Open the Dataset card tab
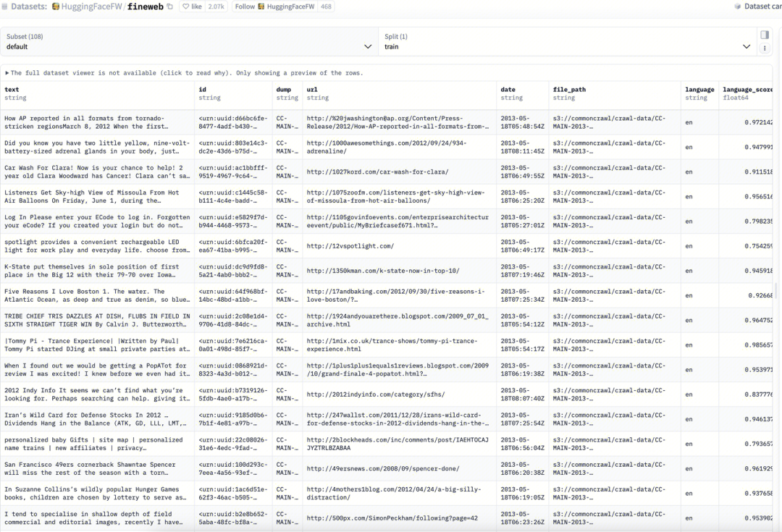The image size is (782, 532). (758, 7)
